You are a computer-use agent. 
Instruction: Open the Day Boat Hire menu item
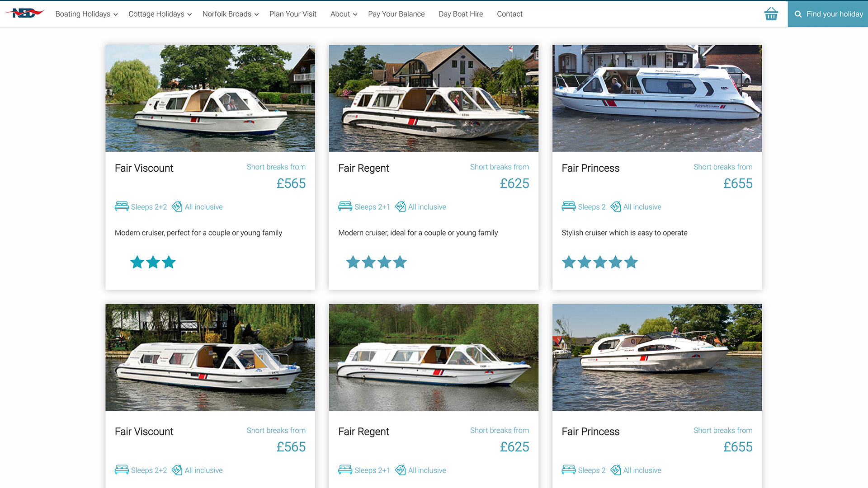460,14
